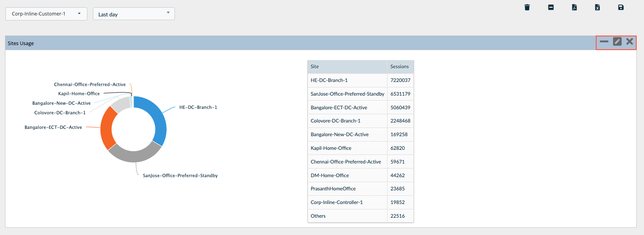Click the Chennai-Office-Preferred-Active chart label
This screenshot has width=644, height=235.
point(90,85)
